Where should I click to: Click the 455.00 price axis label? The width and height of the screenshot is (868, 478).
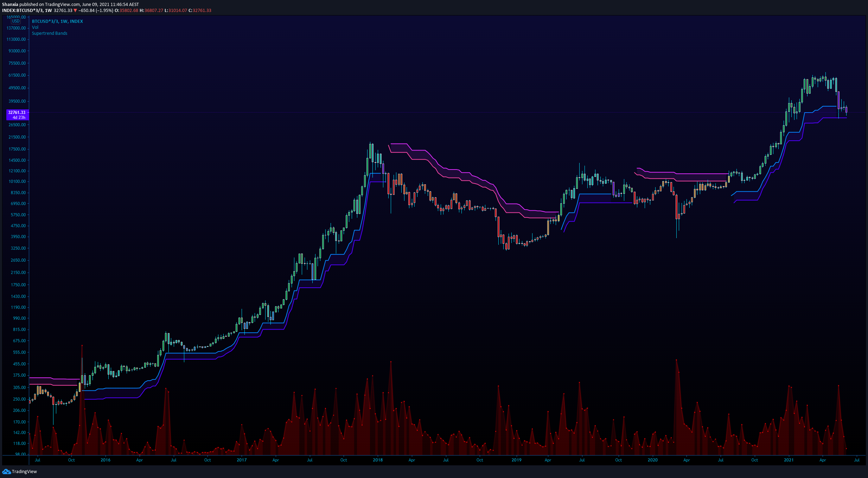(x=19, y=364)
